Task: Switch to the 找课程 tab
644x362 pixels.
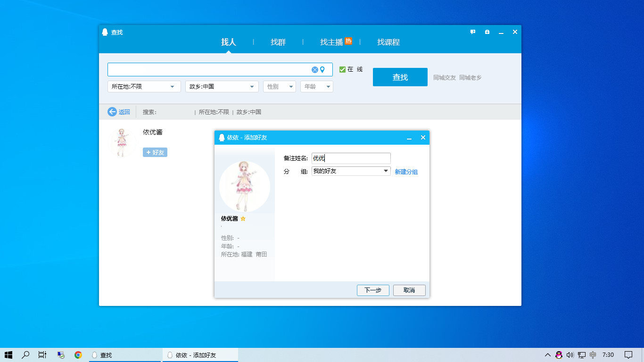Action: (x=388, y=42)
